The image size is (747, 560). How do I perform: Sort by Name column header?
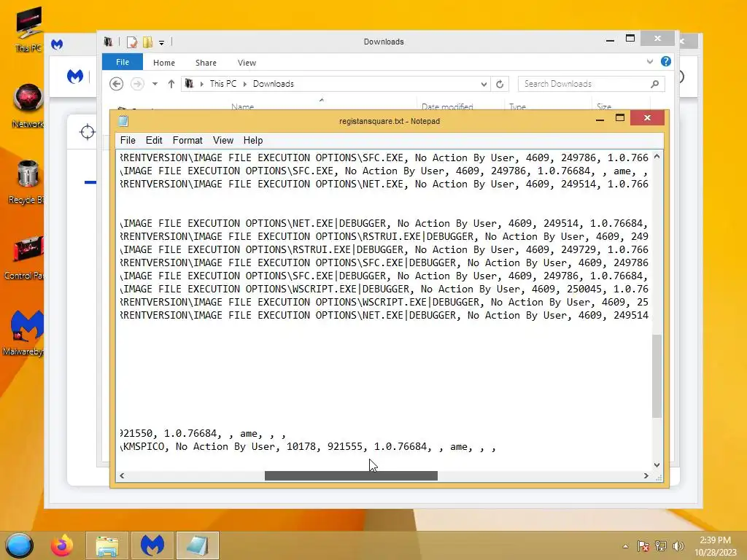pyautogui.click(x=242, y=106)
